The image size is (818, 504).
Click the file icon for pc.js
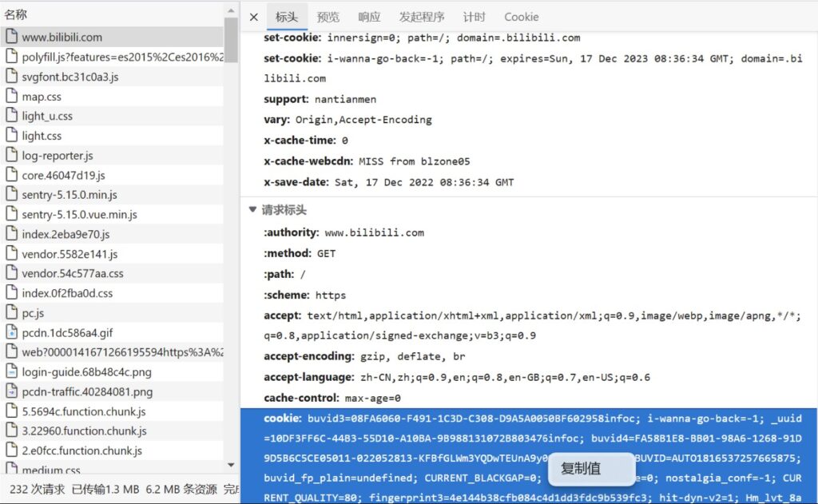(12, 313)
